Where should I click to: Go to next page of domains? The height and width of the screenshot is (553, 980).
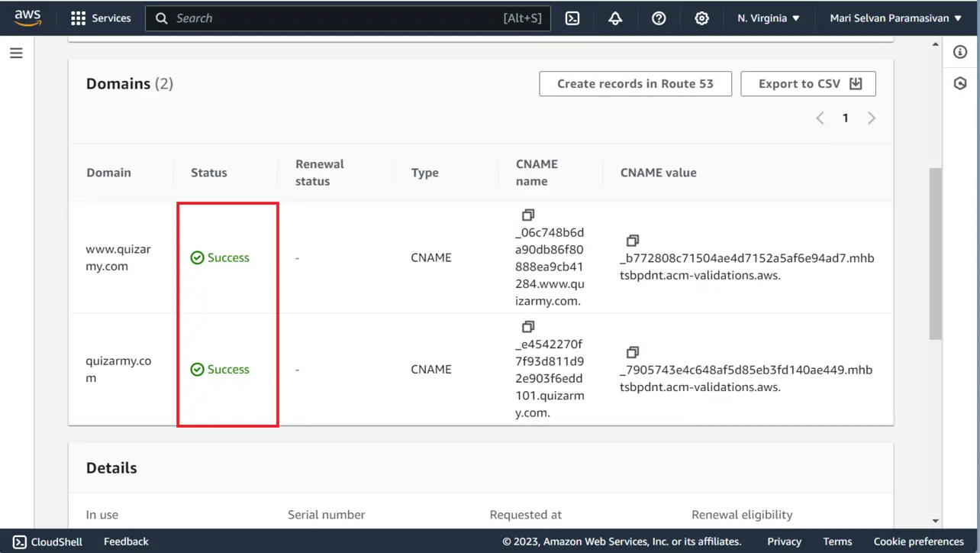[872, 118]
